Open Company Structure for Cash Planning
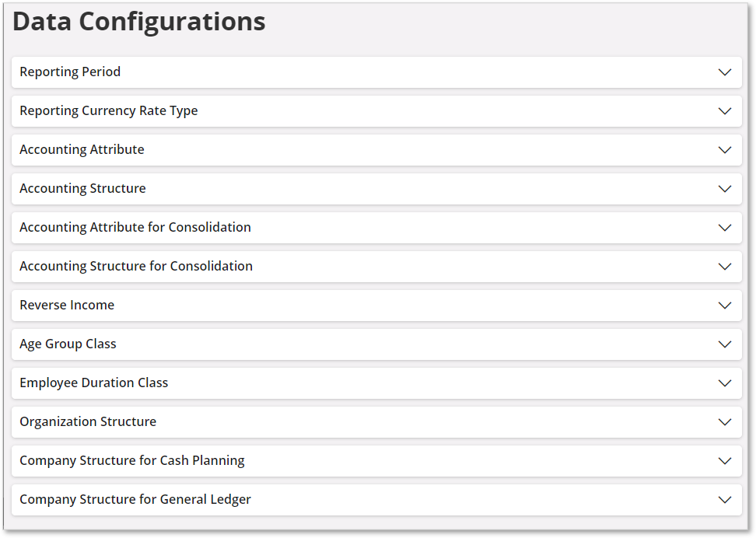Image resolution: width=756 pixels, height=538 pixels. pos(376,460)
